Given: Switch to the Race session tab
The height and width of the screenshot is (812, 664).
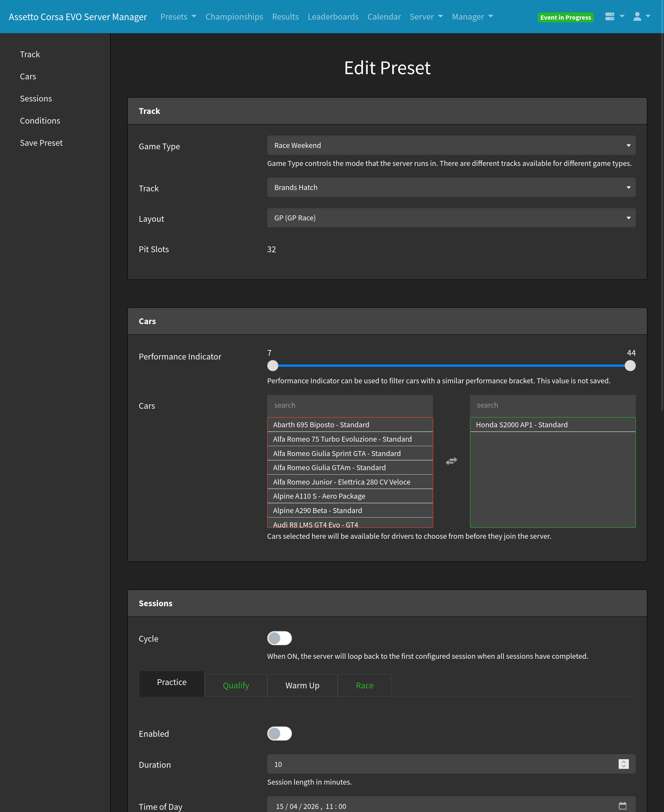Looking at the screenshot, I should 365,685.
